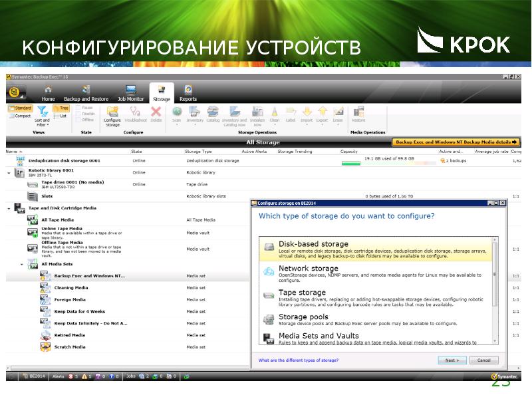Choose Network storage option
Screen dimensions: 532x399
[x=376, y=273]
